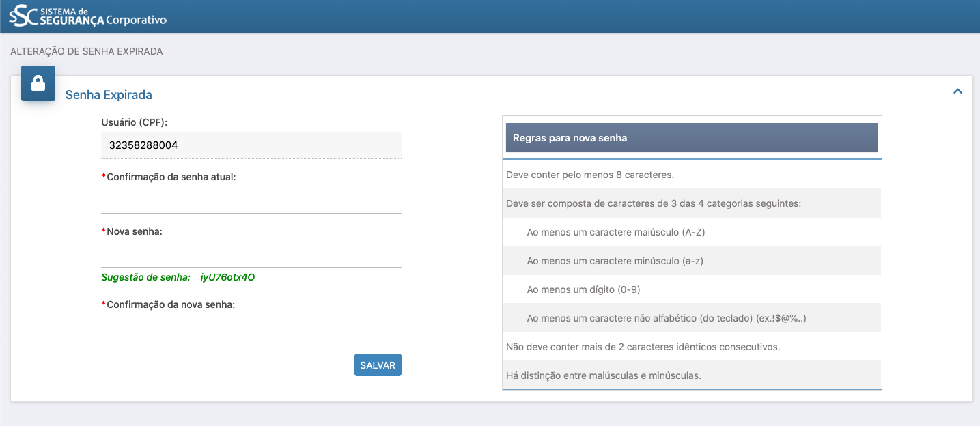Screen dimensions: 980x426
Task: Collapse the Senha Expirada panel using the chevron
Action: tap(957, 91)
